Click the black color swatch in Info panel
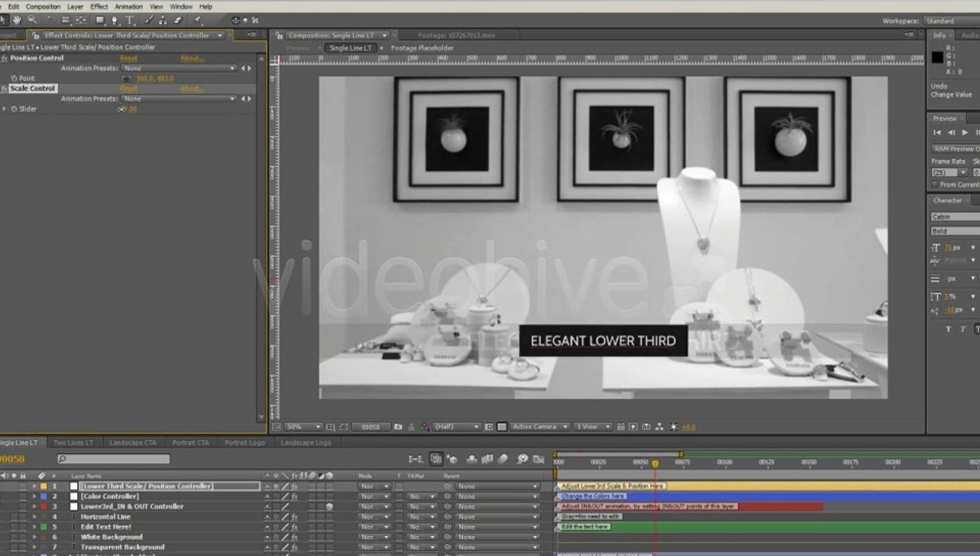 937,57
